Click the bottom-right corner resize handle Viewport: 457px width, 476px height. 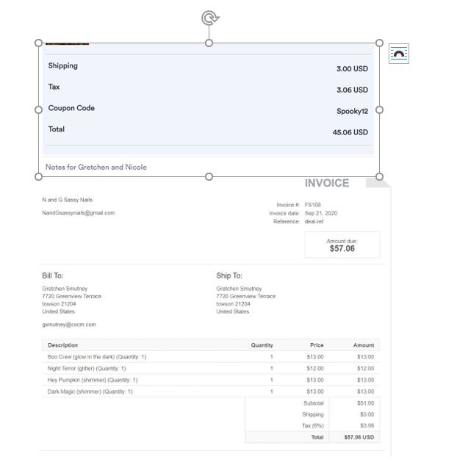click(x=379, y=176)
